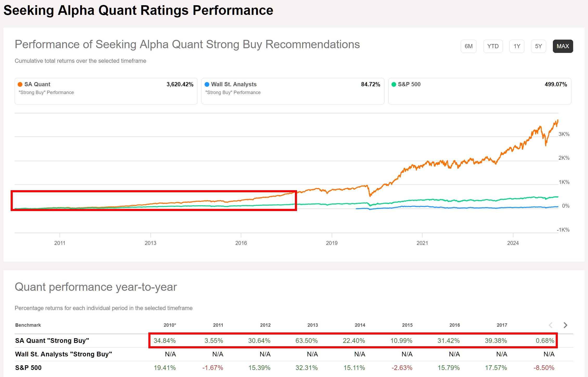Click the 2017 column header
Screen dimensions: 588x377
pyautogui.click(x=502, y=325)
